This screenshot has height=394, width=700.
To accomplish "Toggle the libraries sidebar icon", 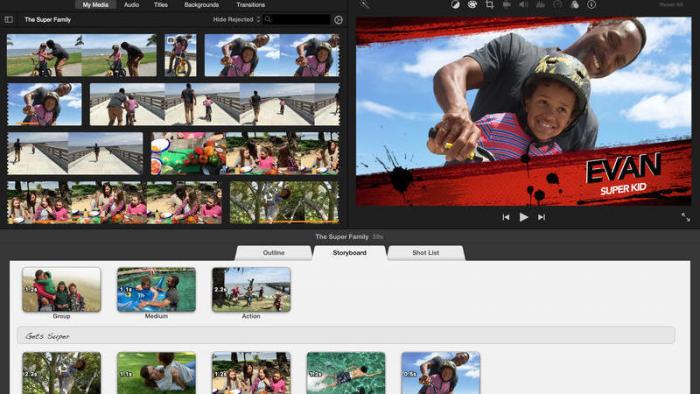I will 8,20.
